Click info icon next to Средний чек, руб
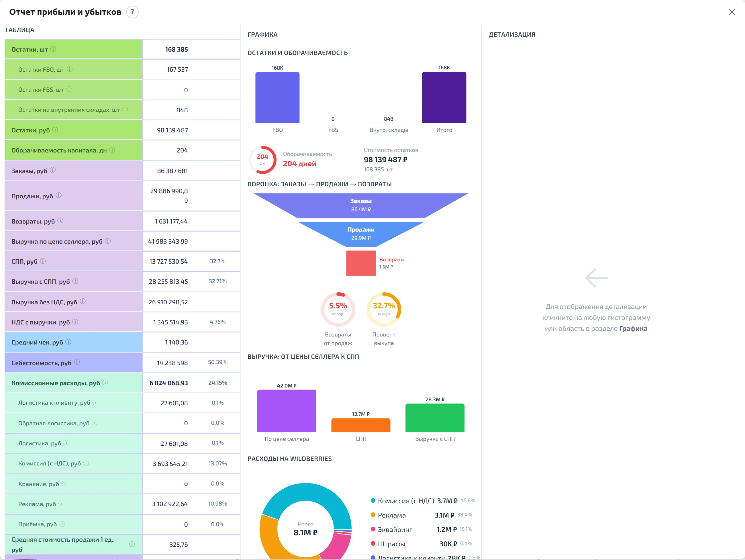Screen dimensions: 745x560 tap(68, 342)
